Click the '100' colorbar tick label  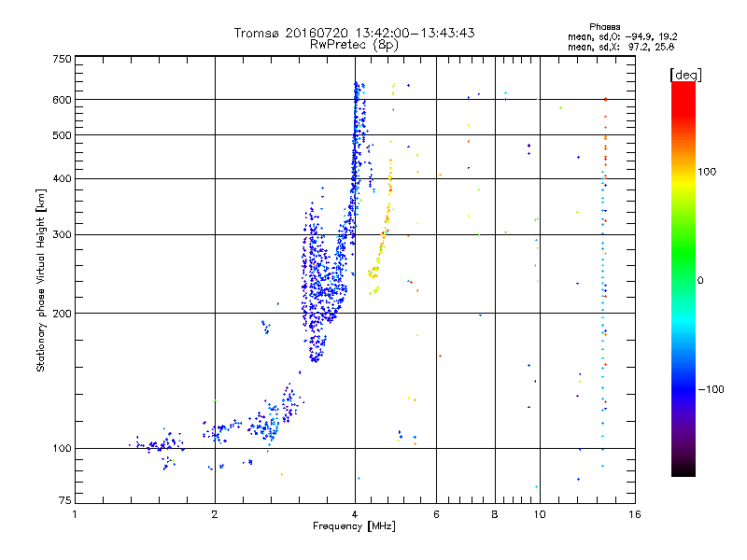coord(707,172)
